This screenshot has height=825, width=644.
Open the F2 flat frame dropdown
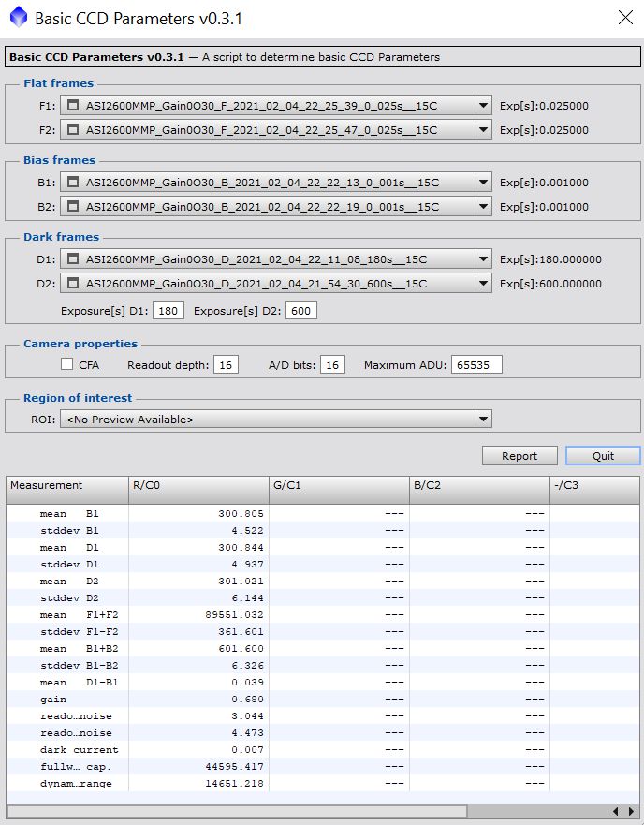(483, 130)
